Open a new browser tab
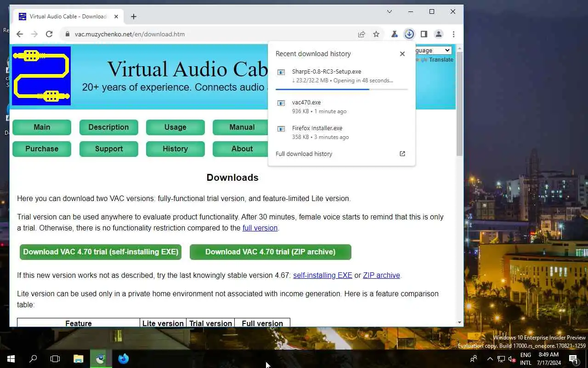 coord(134,17)
